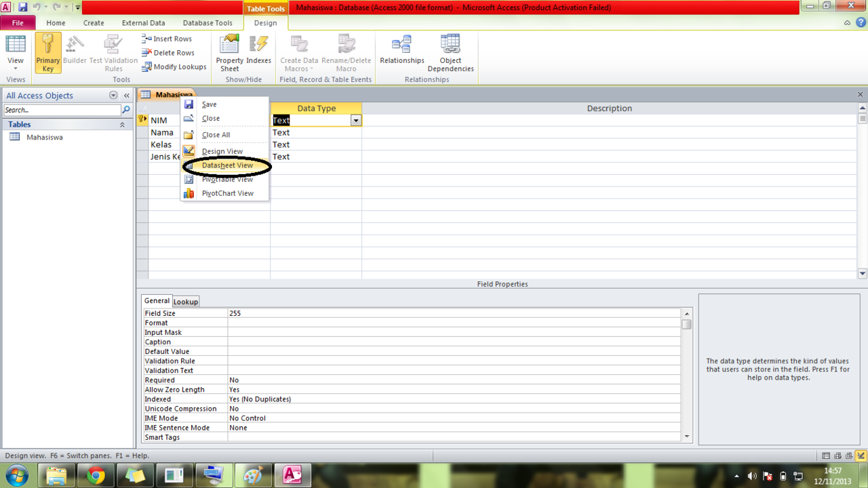Click the Design View status bar icon
This screenshot has width=868, height=488.
pyautogui.click(x=861, y=456)
